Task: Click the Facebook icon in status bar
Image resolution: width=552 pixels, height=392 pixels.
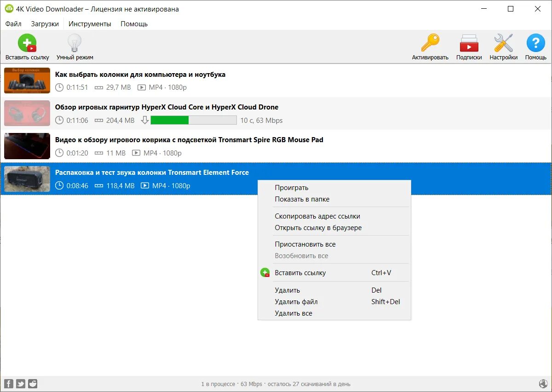Action: point(9,384)
